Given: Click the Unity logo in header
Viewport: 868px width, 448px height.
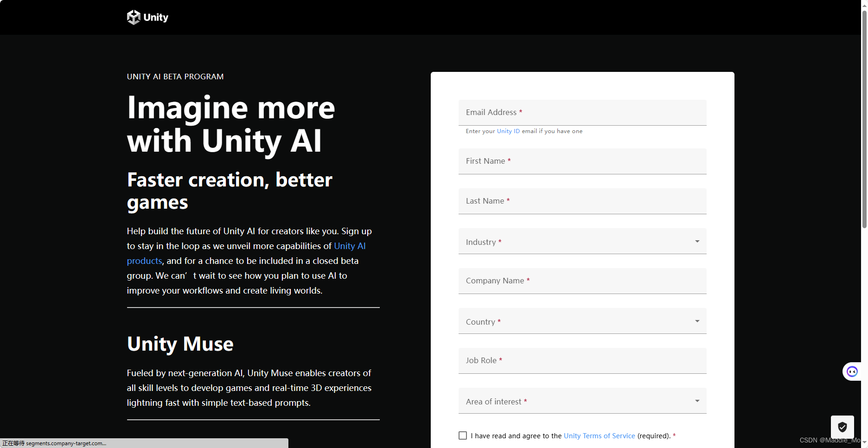Looking at the screenshot, I should tap(147, 17).
